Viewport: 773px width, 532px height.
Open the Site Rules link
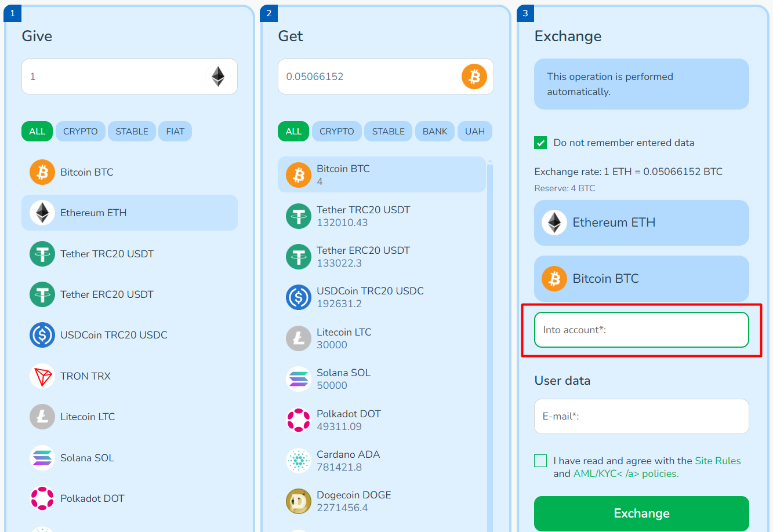pos(718,461)
